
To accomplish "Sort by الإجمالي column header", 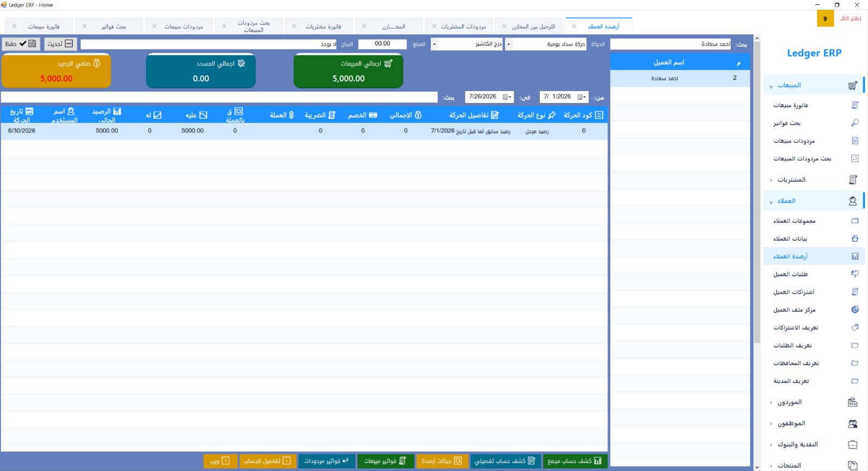I will (x=406, y=115).
